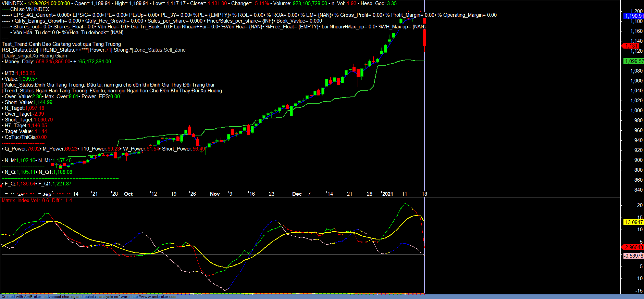
Task: Click the red 1,131 close price marker
Action: point(631,46)
